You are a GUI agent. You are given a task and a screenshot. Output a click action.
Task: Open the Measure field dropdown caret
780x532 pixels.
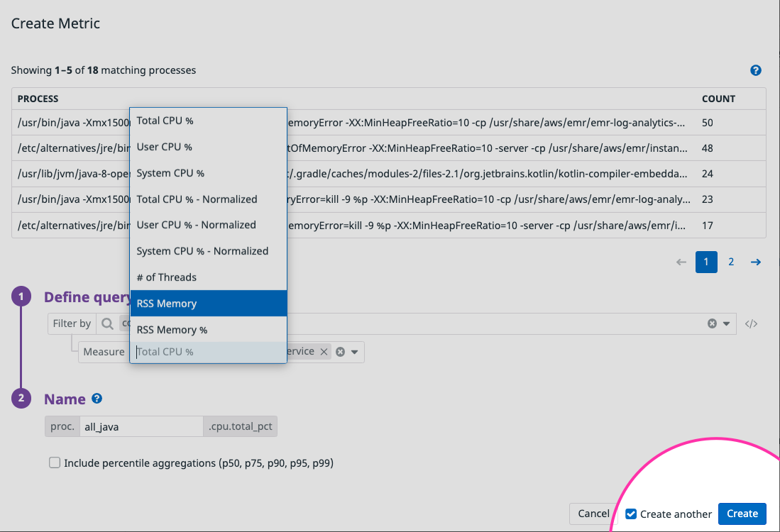(356, 350)
